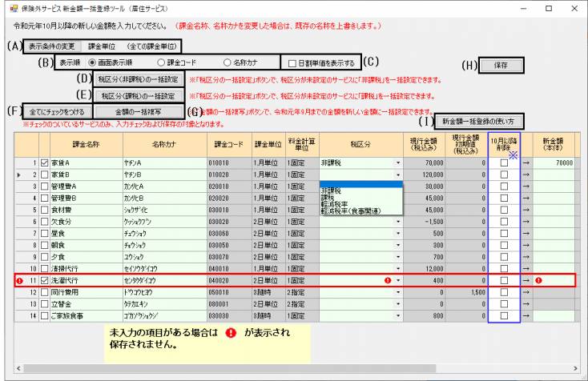The image size is (588, 381).
Task: Click the 新金額一括登録の使い方 button
Action: click(x=482, y=121)
